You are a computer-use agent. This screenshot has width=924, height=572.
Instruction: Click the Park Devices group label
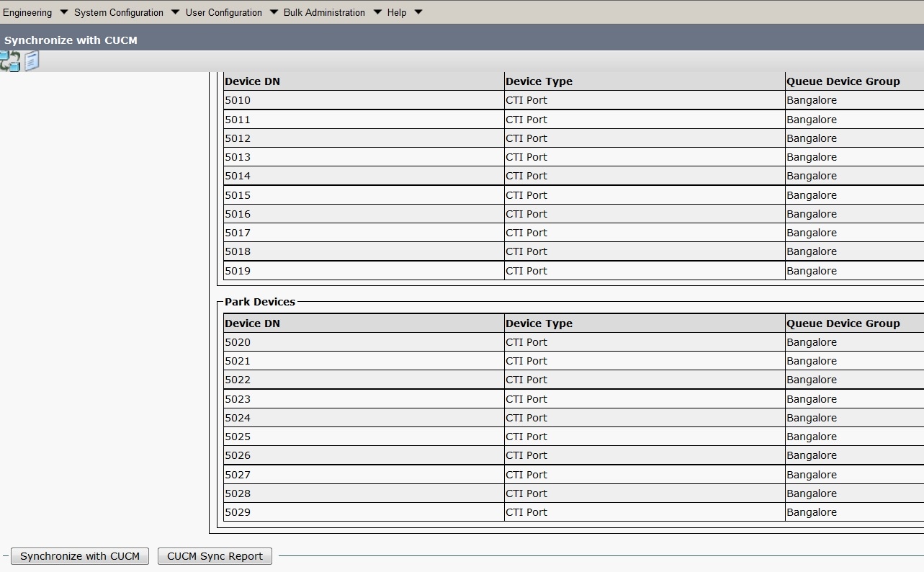click(260, 302)
